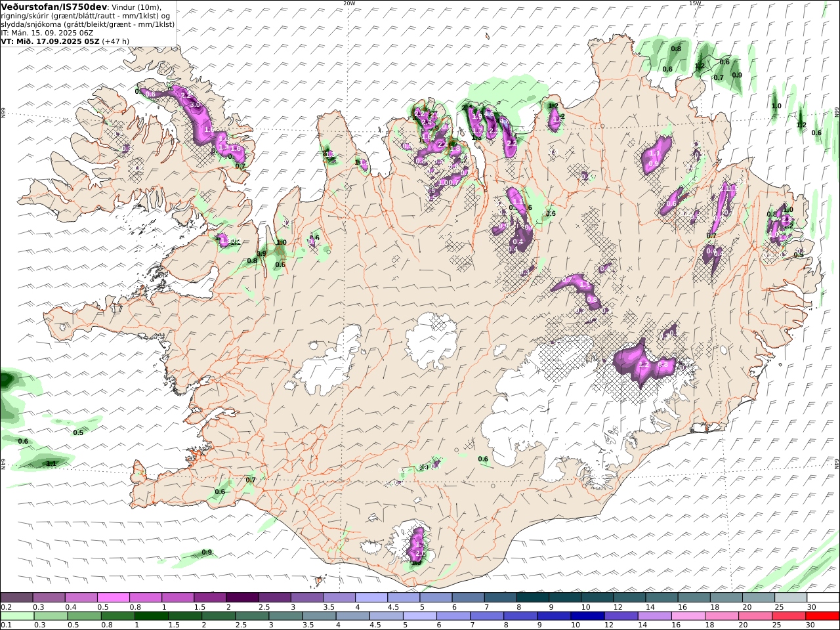Select the bright red 30 rain legend swatch
Viewport: 840px width, 630px height.
[x=822, y=616]
